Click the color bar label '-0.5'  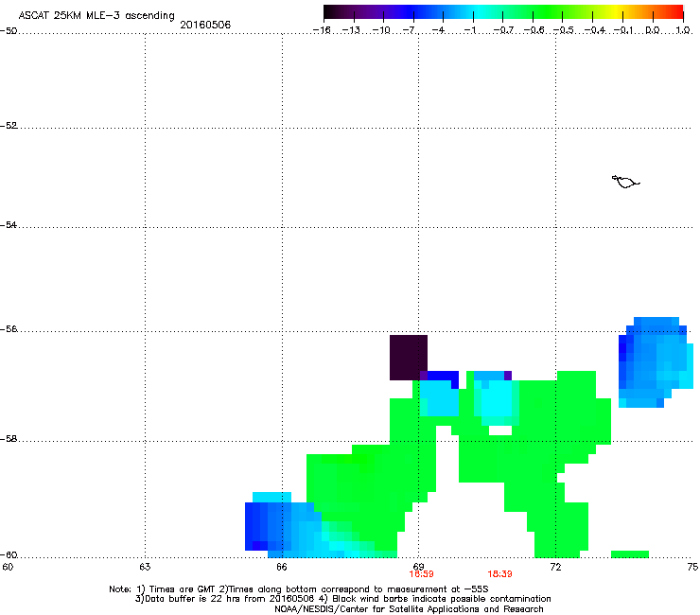tap(564, 30)
